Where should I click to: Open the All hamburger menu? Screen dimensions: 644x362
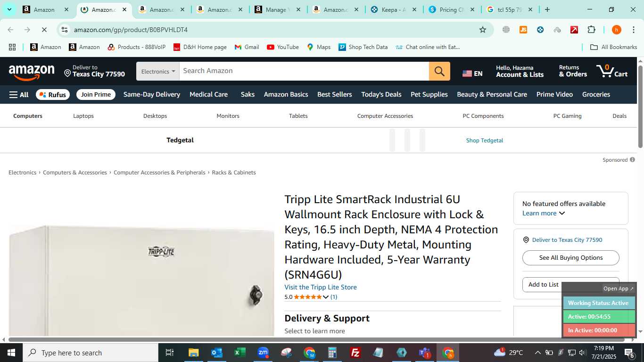[19, 95]
